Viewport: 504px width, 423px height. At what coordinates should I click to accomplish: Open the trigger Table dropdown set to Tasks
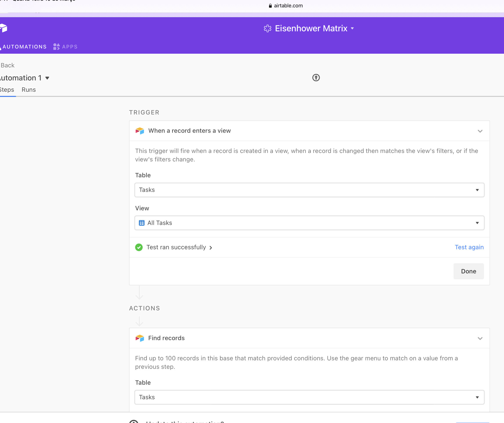(x=309, y=190)
